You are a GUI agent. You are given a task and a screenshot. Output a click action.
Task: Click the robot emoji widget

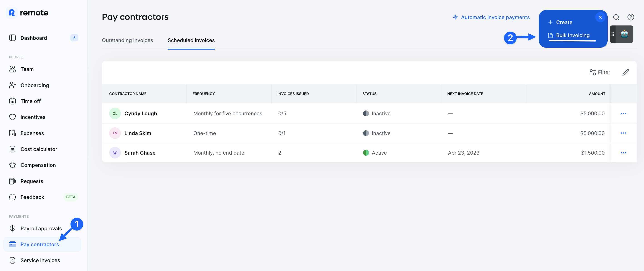pos(624,34)
